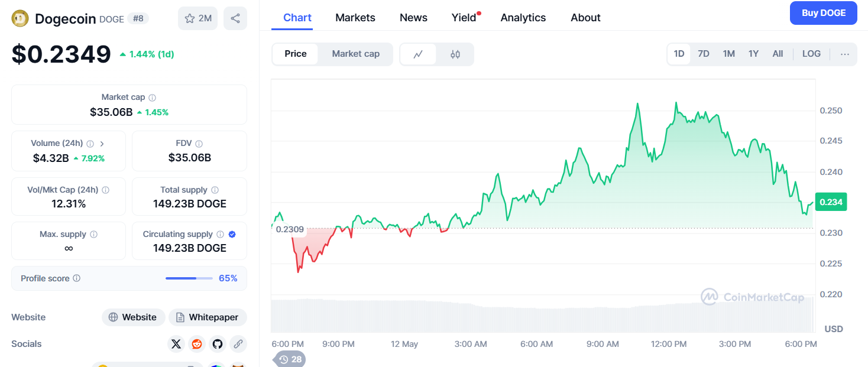Image resolution: width=868 pixels, height=367 pixels.
Task: Show Total supply info icon
Action: (x=215, y=190)
